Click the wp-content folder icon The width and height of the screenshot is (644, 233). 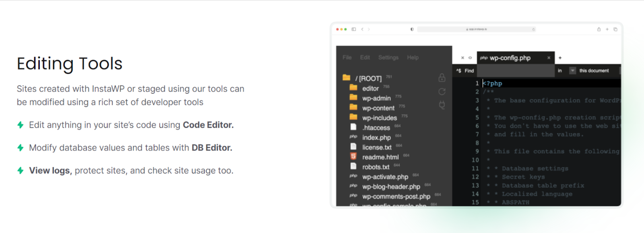pyautogui.click(x=353, y=107)
